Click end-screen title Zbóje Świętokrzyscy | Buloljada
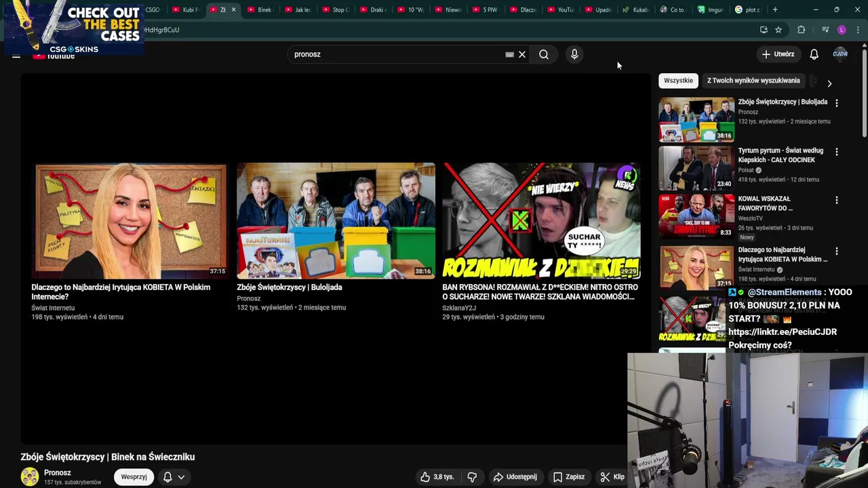This screenshot has height=488, width=868. coord(290,287)
